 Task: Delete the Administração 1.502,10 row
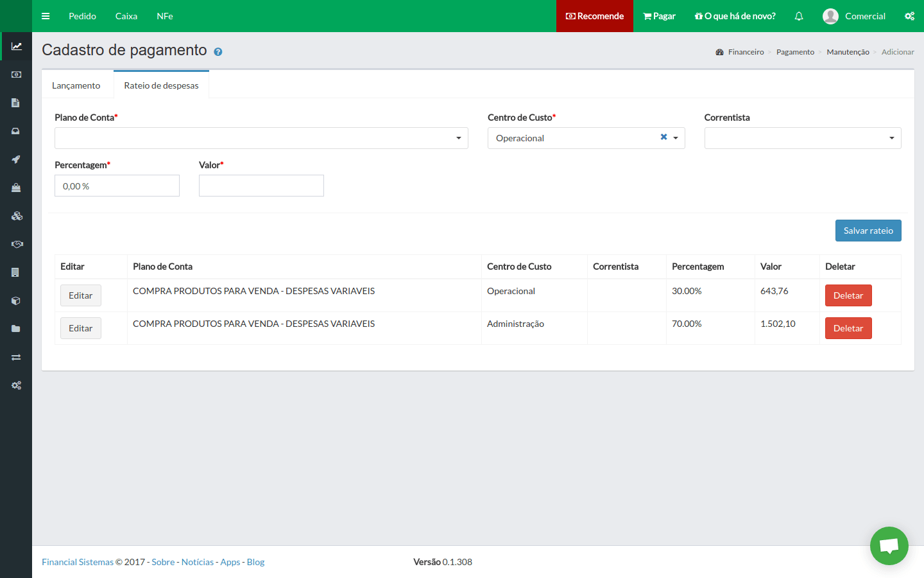click(848, 328)
